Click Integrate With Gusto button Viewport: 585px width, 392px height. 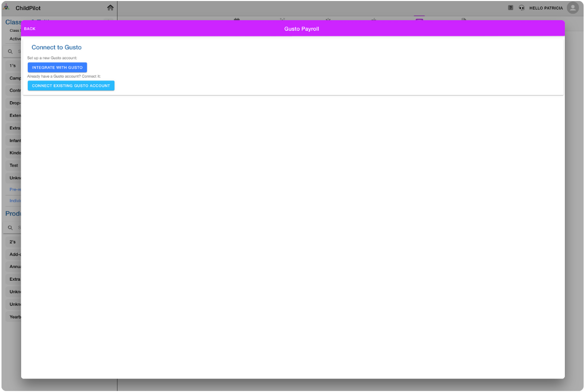57,68
